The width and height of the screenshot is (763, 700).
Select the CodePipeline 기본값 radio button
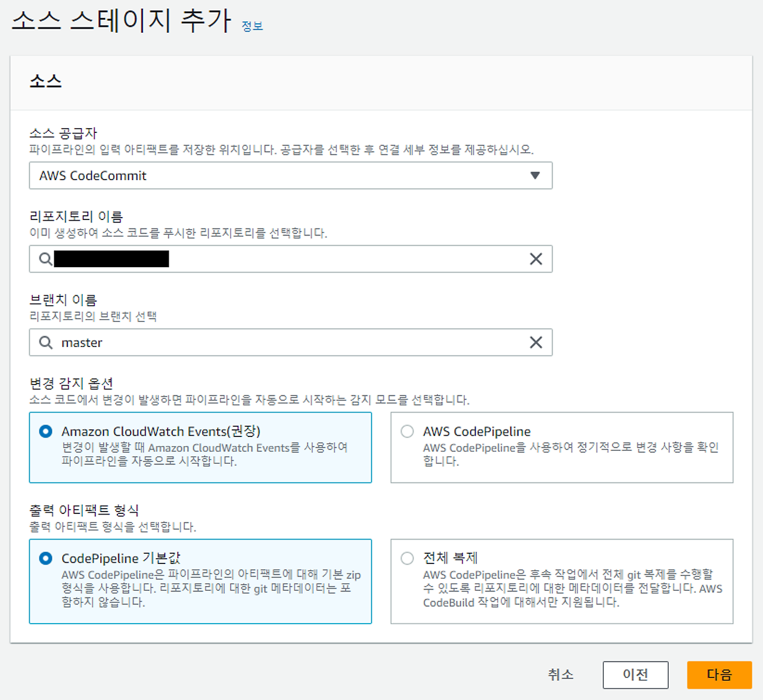coord(45,558)
